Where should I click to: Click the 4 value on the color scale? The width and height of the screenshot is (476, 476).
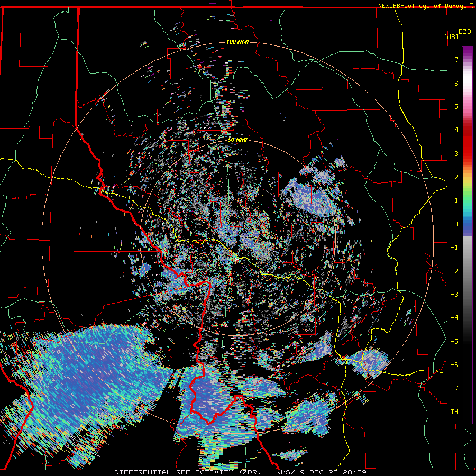point(456,130)
